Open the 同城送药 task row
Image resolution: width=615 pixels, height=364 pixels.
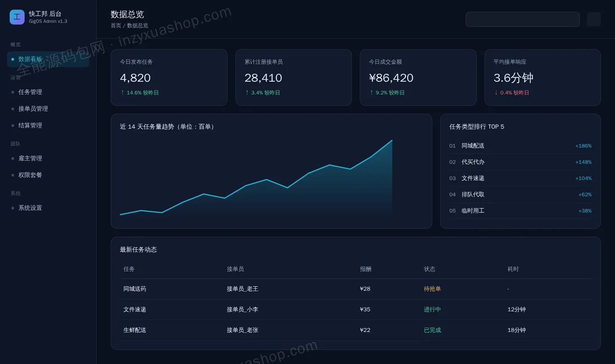tap(356, 289)
